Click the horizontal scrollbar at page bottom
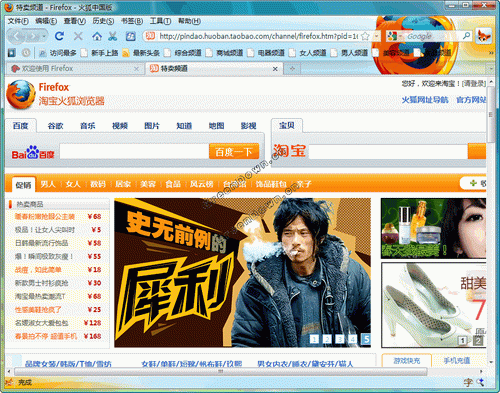500x393 pixels. click(221, 371)
